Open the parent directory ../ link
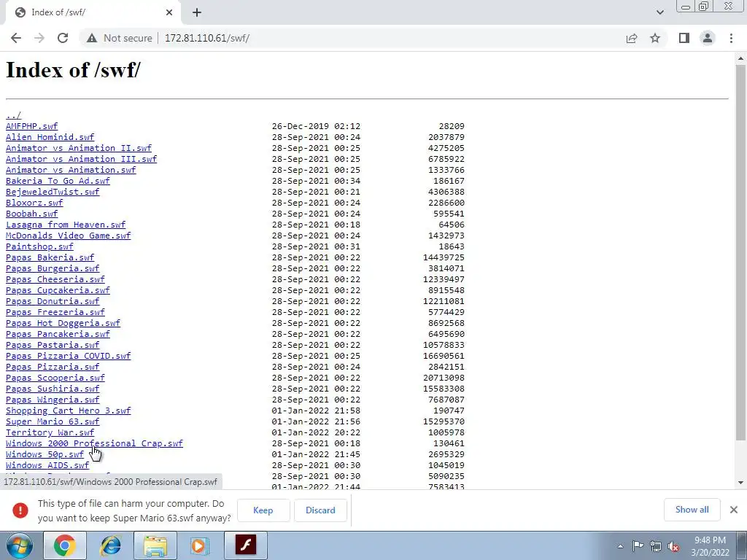The image size is (747, 560). tap(13, 115)
